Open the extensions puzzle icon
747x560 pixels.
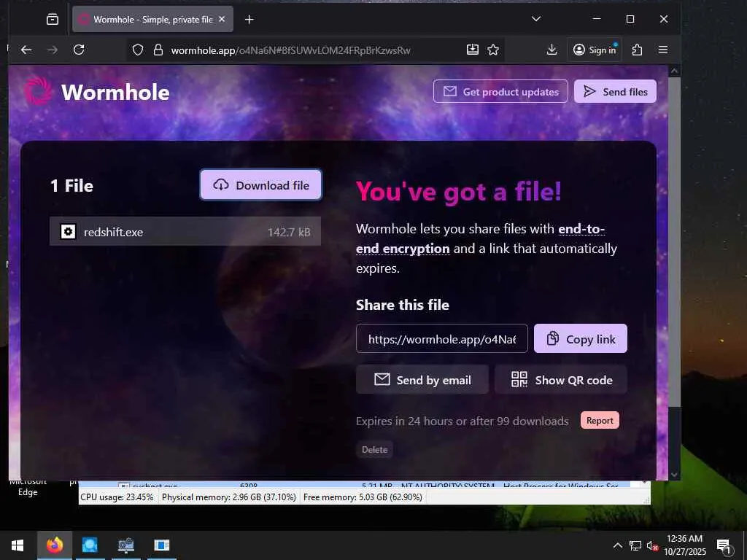pyautogui.click(x=637, y=50)
